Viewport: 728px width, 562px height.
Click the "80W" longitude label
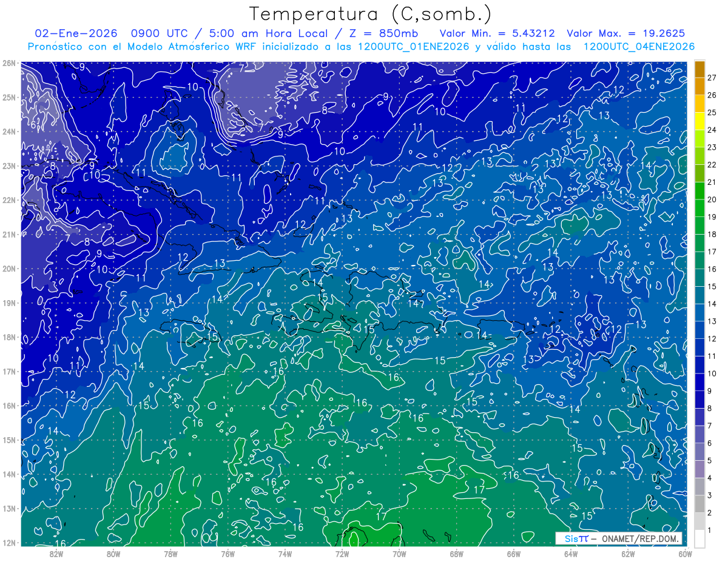pyautogui.click(x=113, y=554)
